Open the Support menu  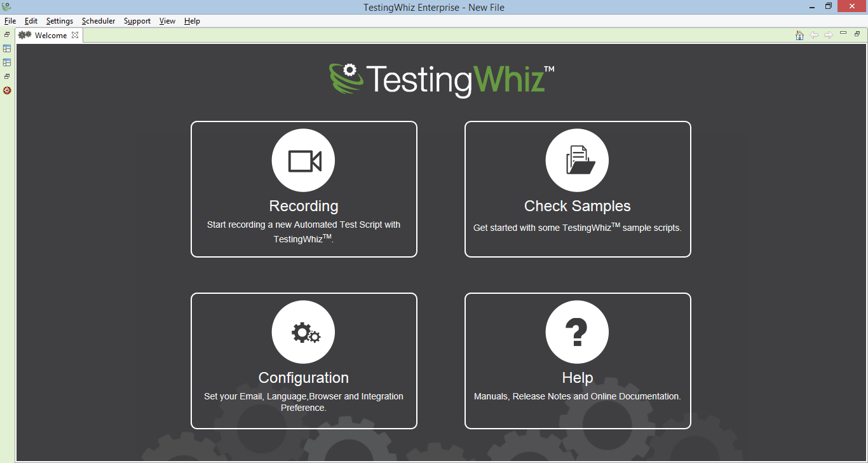[137, 21]
